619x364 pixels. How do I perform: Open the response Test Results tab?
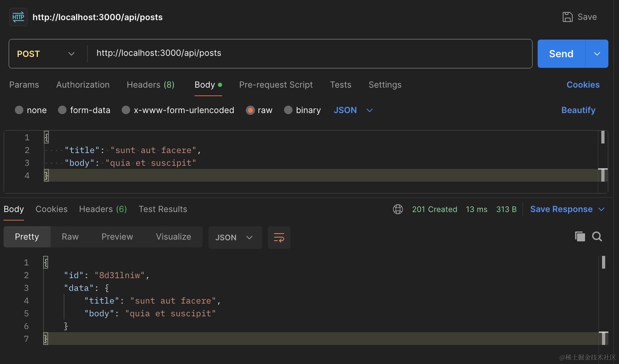(163, 209)
